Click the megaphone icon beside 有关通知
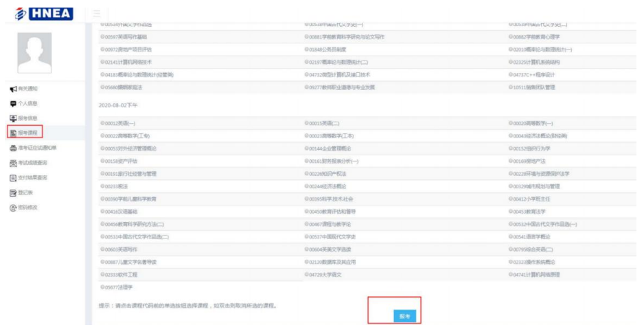This screenshot has width=644, height=334. tap(12, 89)
